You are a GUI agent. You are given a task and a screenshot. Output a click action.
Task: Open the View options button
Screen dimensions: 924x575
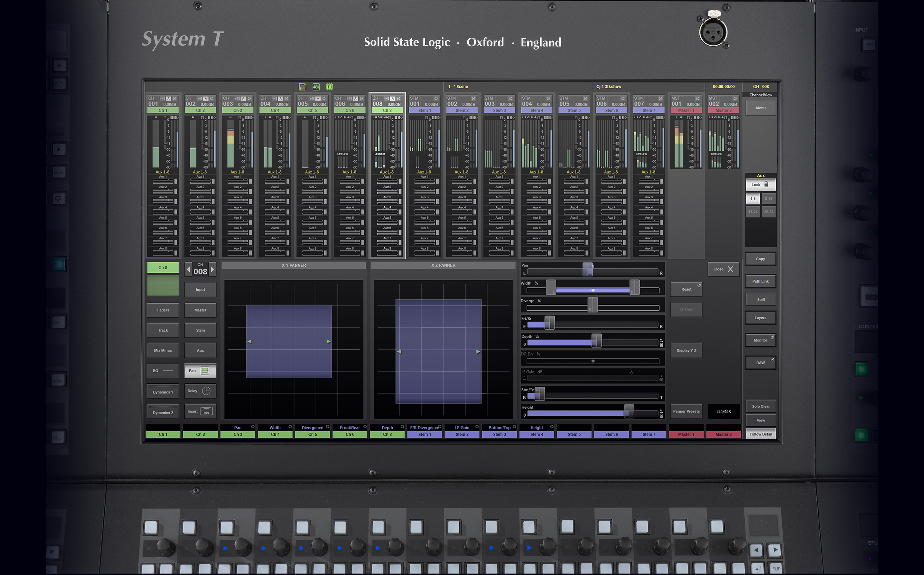pyautogui.click(x=760, y=420)
